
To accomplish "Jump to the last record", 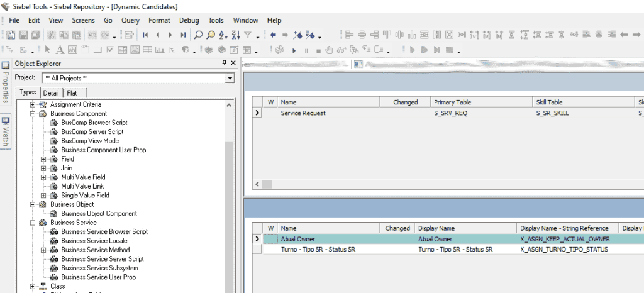I will (x=183, y=35).
